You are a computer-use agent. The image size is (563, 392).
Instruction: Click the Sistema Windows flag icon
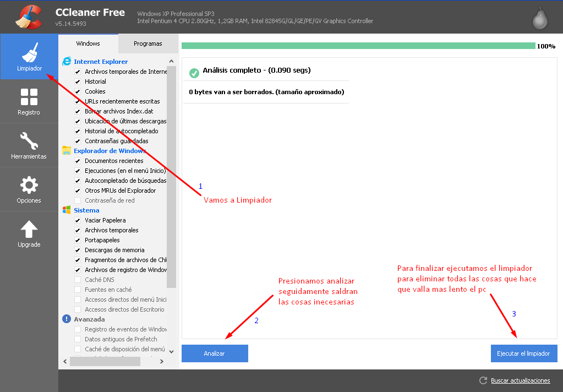(x=67, y=210)
